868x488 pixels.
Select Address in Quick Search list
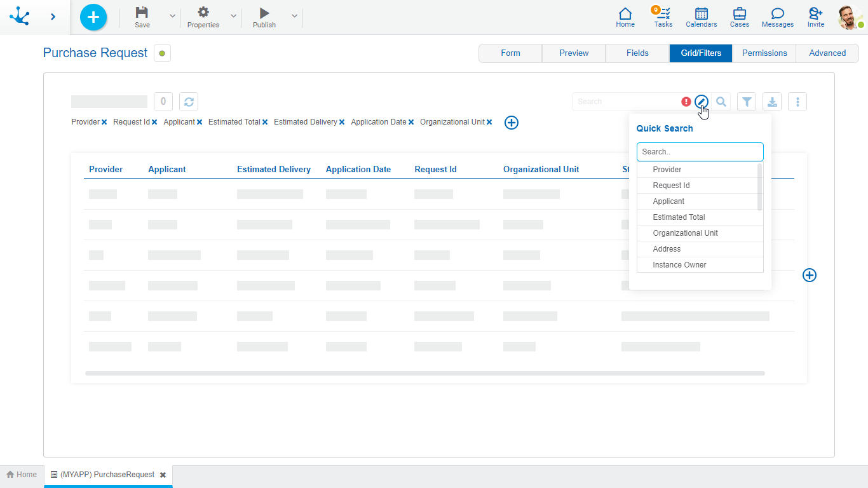667,249
